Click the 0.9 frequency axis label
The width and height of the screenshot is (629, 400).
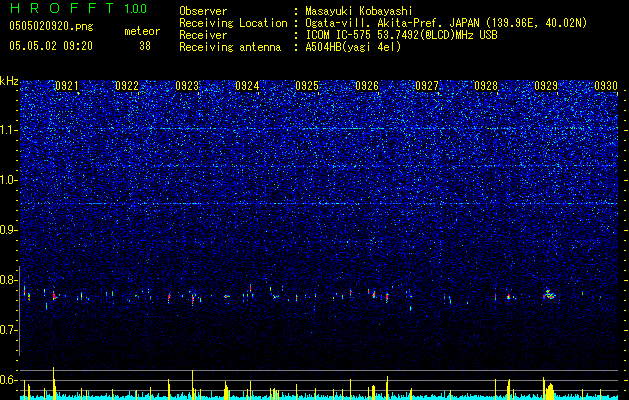9,230
